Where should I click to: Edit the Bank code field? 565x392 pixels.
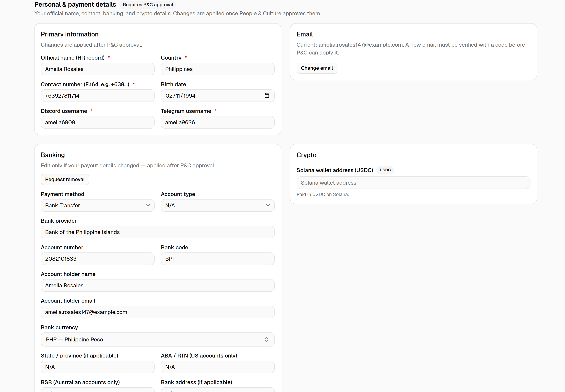[x=218, y=259]
